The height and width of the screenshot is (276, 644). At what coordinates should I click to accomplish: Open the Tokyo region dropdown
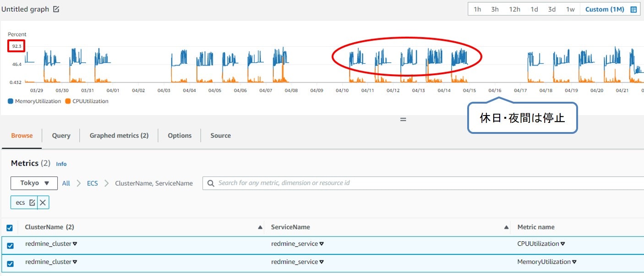tap(34, 183)
